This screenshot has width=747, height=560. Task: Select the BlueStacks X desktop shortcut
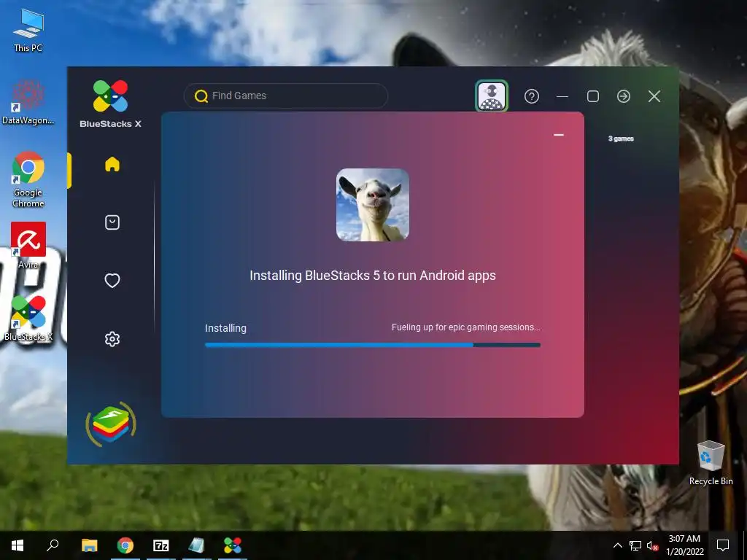click(28, 318)
